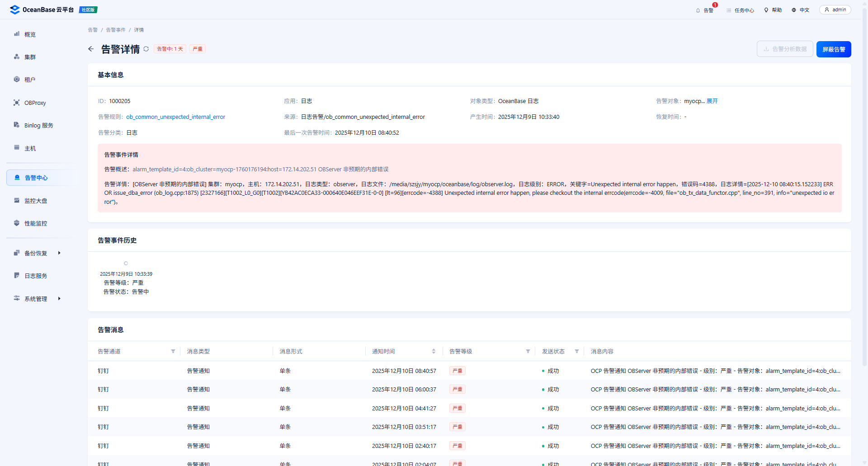Click the back arrow beside 告警详情

coord(91,49)
